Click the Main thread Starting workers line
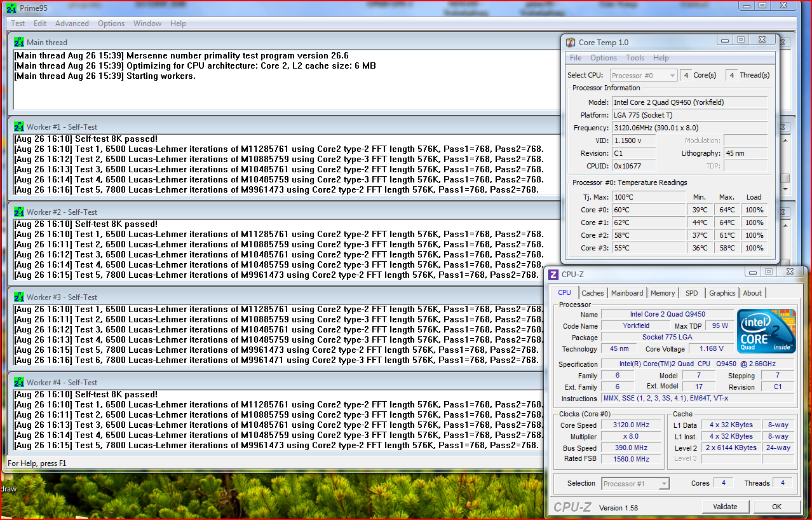Image resolution: width=812 pixels, height=520 pixels. (105, 76)
